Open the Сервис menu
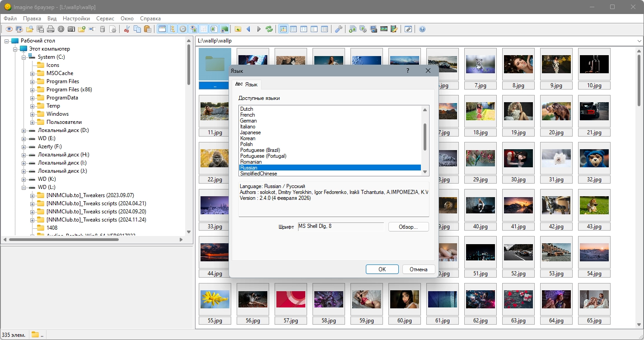Screen dimensions: 644x340 (105, 19)
